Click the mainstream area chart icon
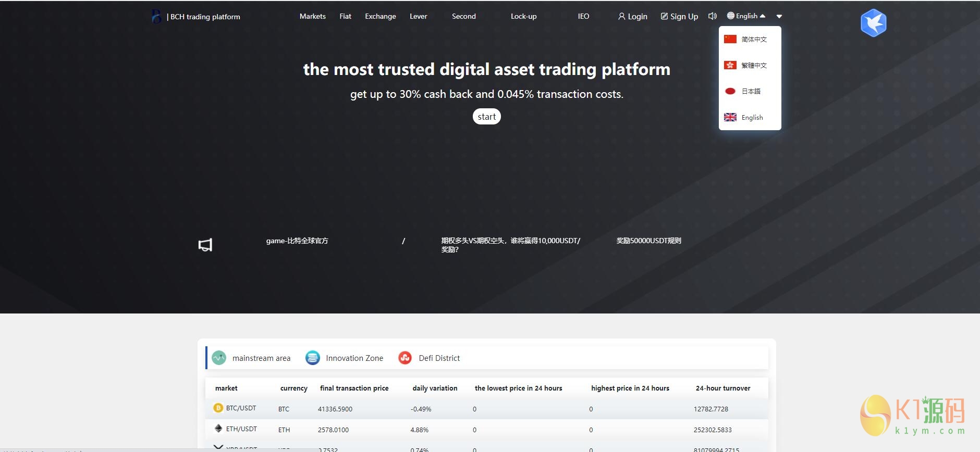This screenshot has width=980, height=452. 219,358
